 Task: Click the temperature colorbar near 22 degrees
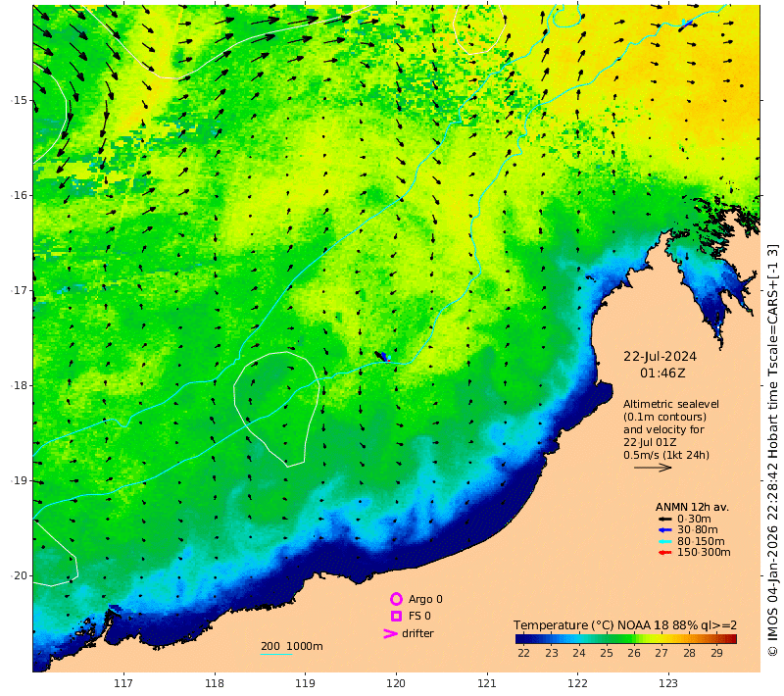[x=523, y=638]
